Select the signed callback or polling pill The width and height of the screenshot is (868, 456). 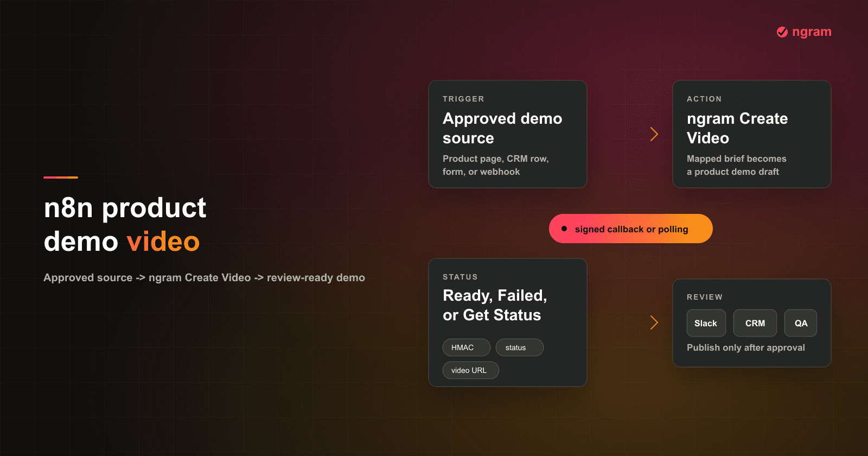(x=631, y=229)
